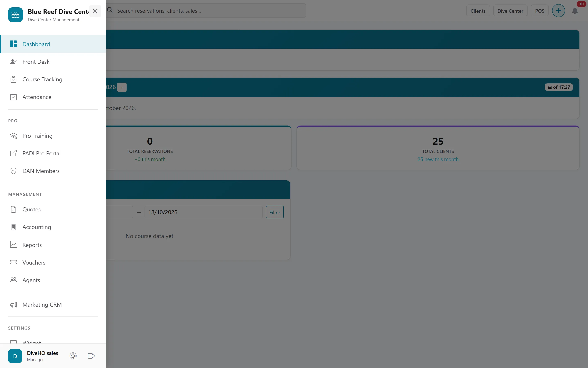Click the Quotes document icon
This screenshot has width=588, height=368.
pyautogui.click(x=14, y=209)
